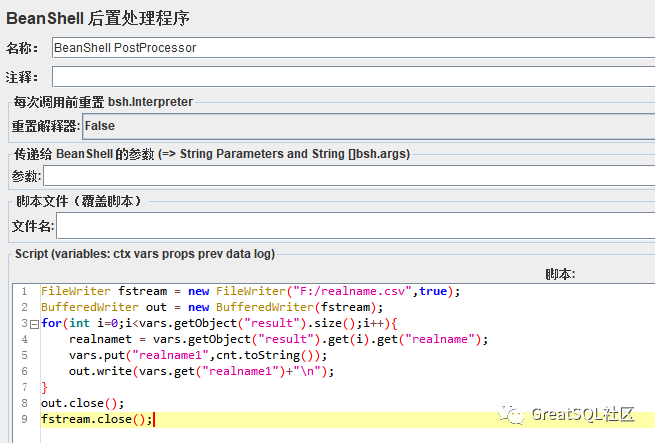Click line number 9 in gutter
This screenshot has height=443, width=655.
[x=23, y=419]
